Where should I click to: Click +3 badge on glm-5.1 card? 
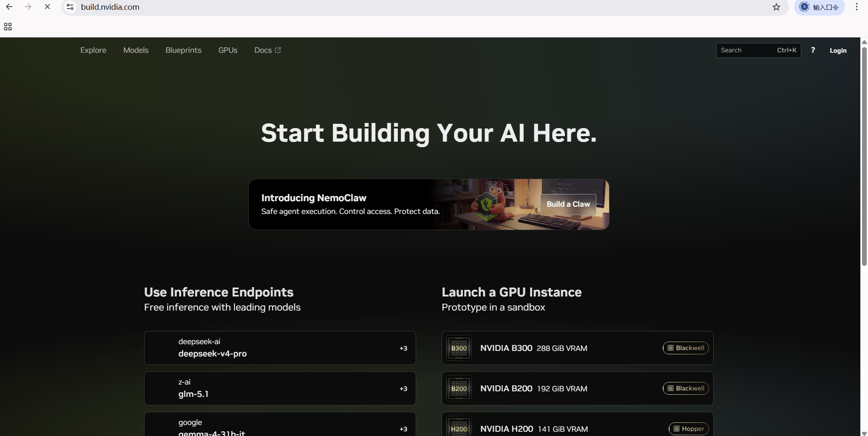pyautogui.click(x=403, y=389)
